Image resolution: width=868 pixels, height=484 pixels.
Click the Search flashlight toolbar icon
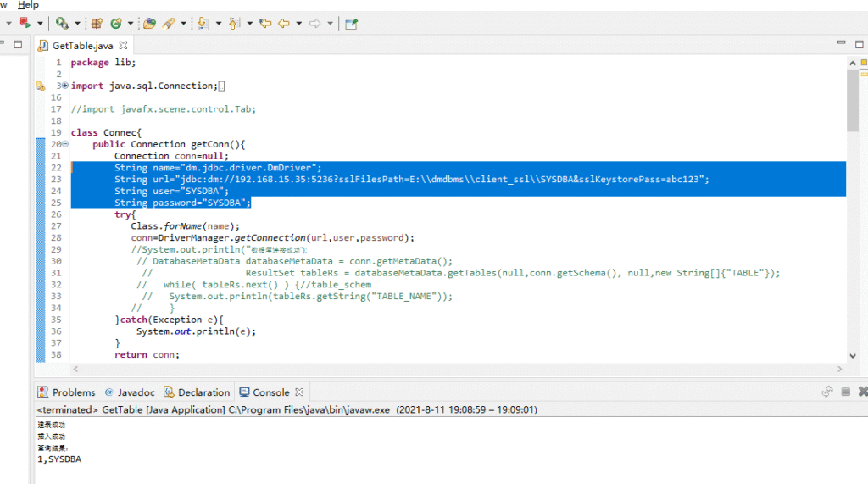(x=169, y=24)
